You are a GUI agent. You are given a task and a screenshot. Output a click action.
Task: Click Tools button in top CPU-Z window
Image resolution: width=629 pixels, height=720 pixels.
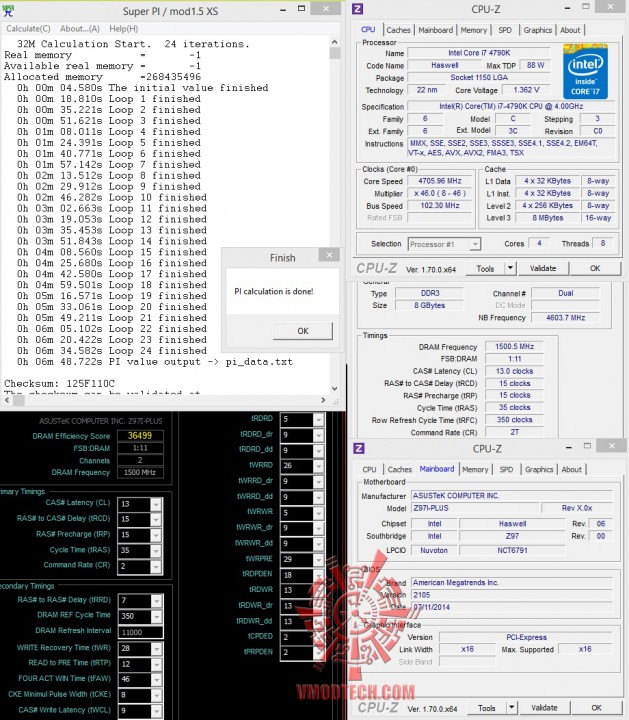[485, 269]
